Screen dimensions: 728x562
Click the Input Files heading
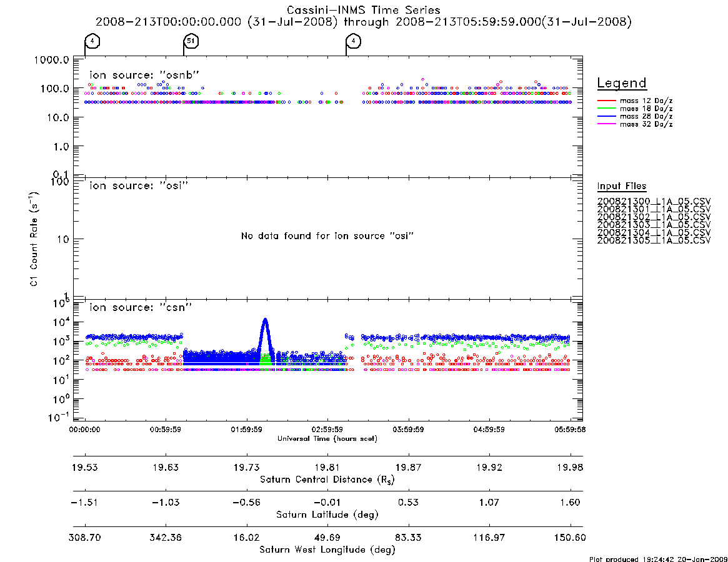(622, 186)
